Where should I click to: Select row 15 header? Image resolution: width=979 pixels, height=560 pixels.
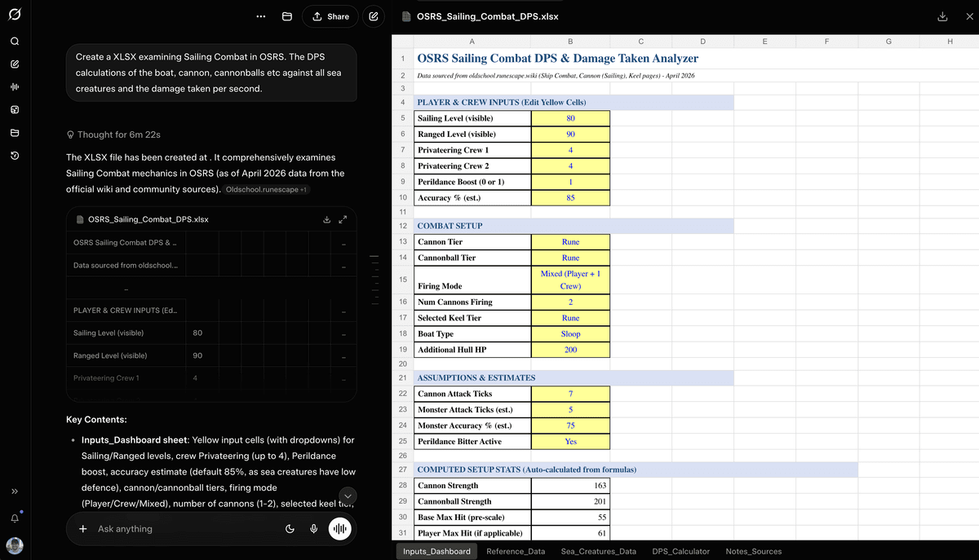403,280
